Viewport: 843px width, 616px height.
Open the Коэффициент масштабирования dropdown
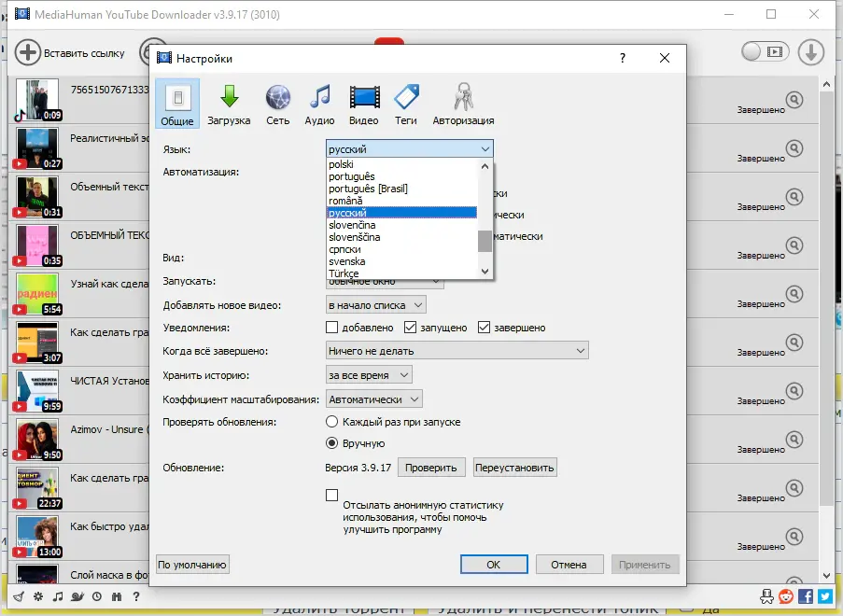[x=373, y=399]
